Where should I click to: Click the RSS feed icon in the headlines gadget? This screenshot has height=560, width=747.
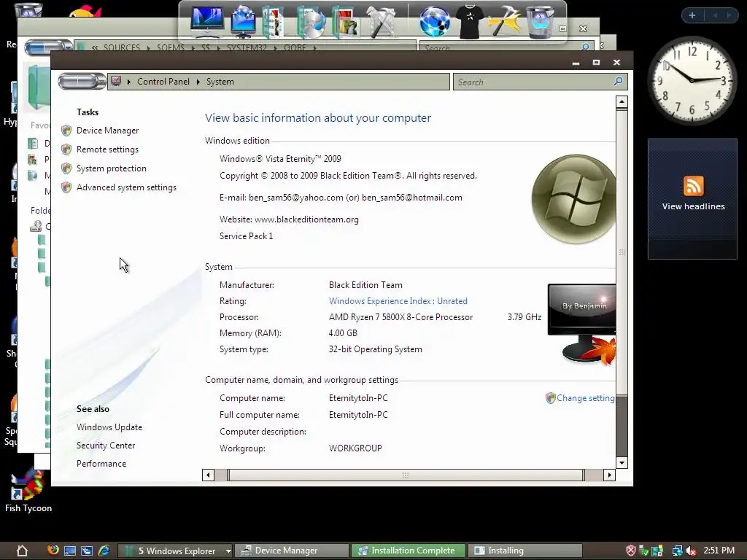click(x=693, y=186)
